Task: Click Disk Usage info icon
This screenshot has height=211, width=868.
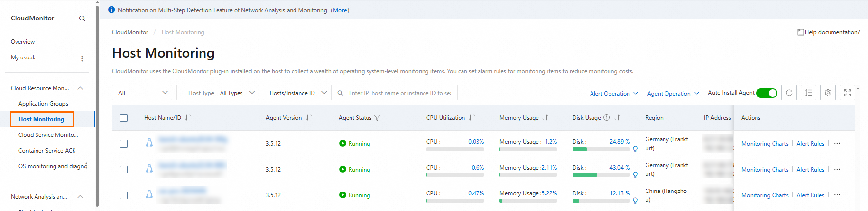Action: [607, 117]
